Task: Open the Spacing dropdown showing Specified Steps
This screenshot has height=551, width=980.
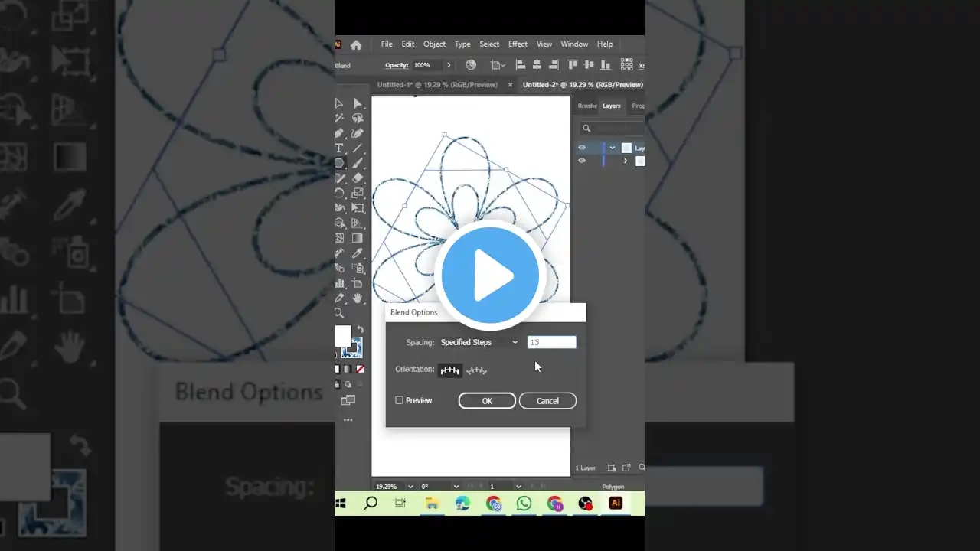Action: click(x=479, y=342)
